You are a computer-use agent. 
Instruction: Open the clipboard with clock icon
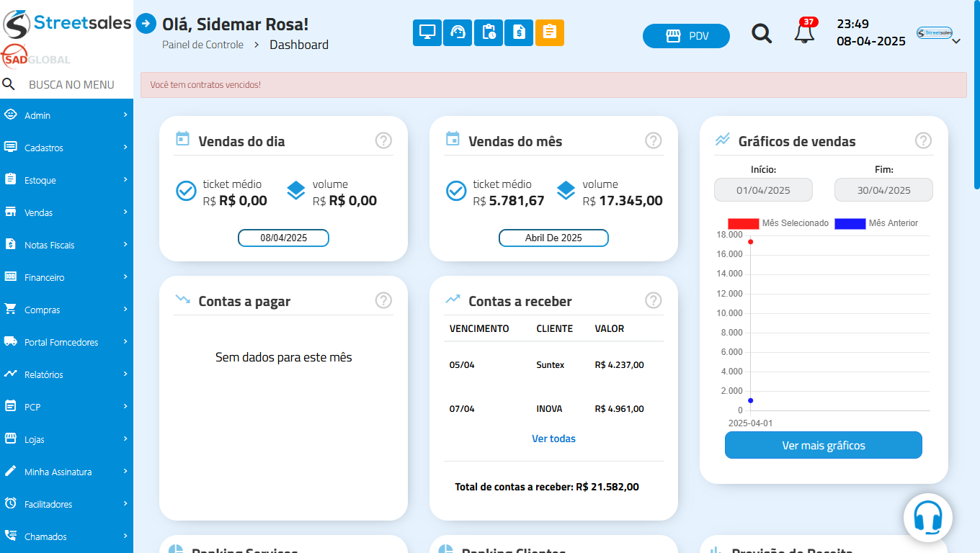[x=489, y=32]
